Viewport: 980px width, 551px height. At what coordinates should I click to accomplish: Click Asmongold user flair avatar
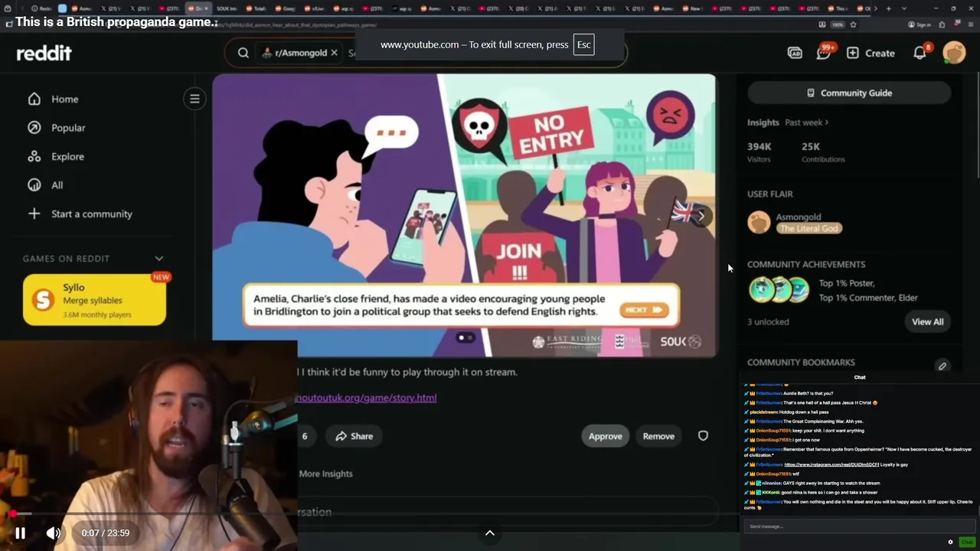coord(759,222)
